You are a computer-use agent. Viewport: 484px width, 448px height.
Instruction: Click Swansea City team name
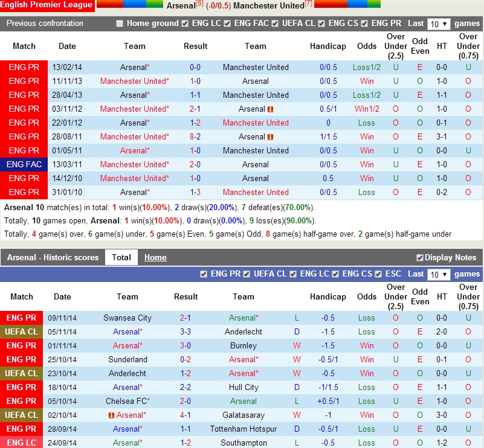point(127,318)
